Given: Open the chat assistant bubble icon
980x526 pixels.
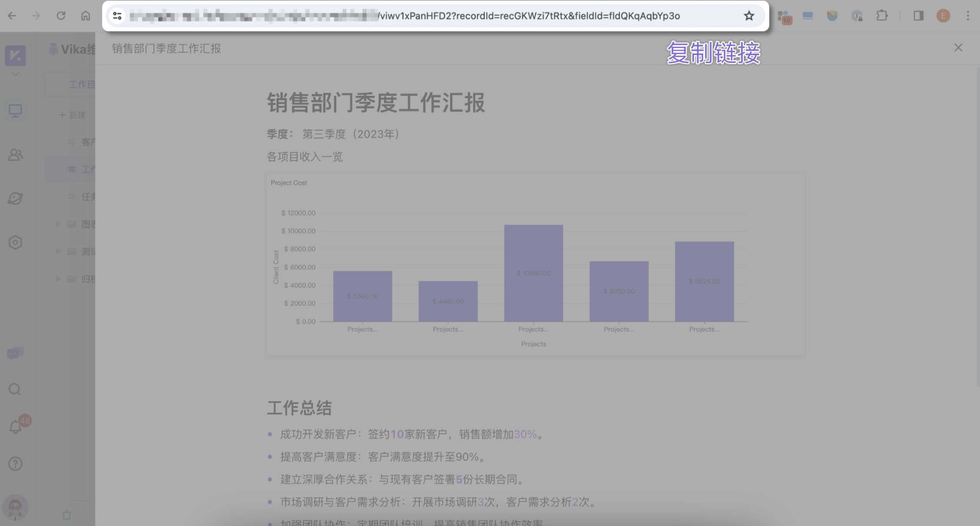Looking at the screenshot, I should point(15,353).
